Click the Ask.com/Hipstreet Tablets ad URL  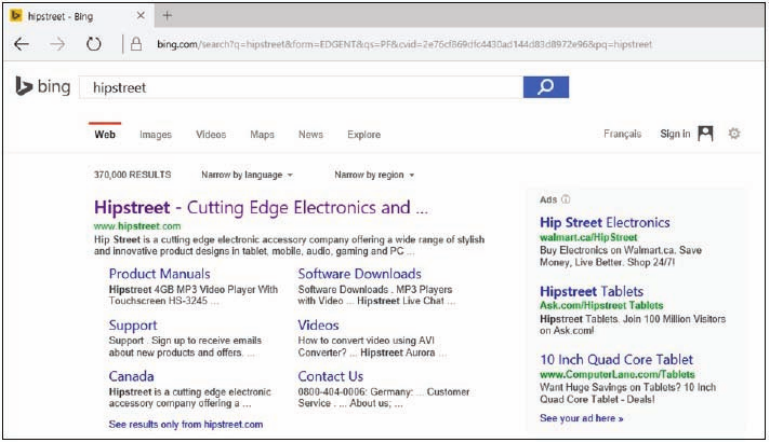[x=602, y=306]
